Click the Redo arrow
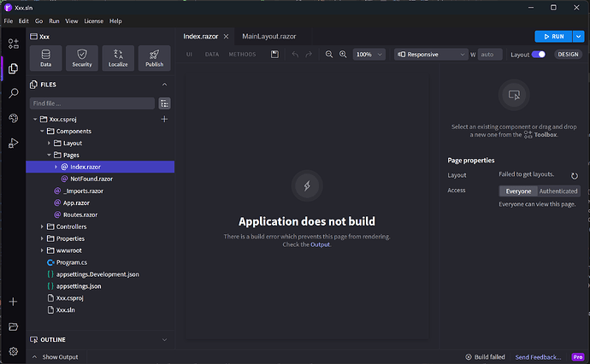Viewport: 590px width, 364px height. click(x=309, y=55)
